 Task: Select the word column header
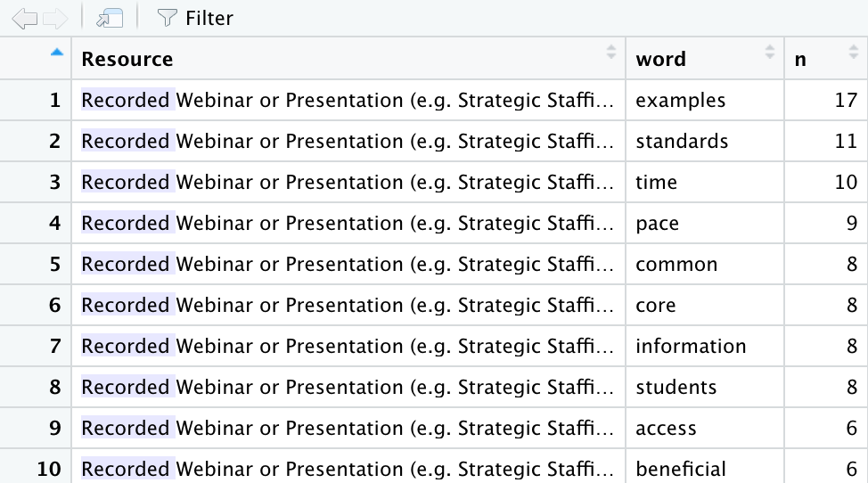705,59
